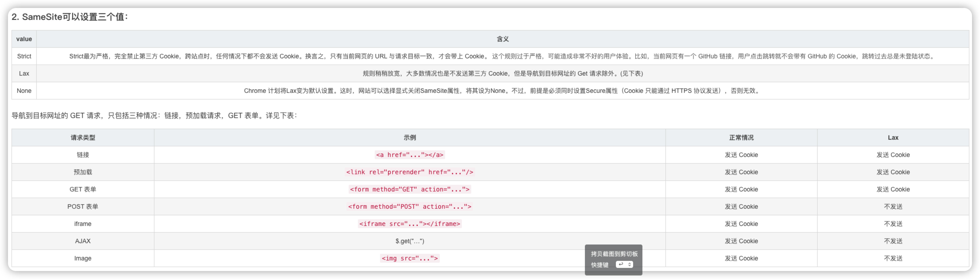Viewport: 980px width, 279px height.
Task: Click the 请求类型 column header
Action: point(83,138)
